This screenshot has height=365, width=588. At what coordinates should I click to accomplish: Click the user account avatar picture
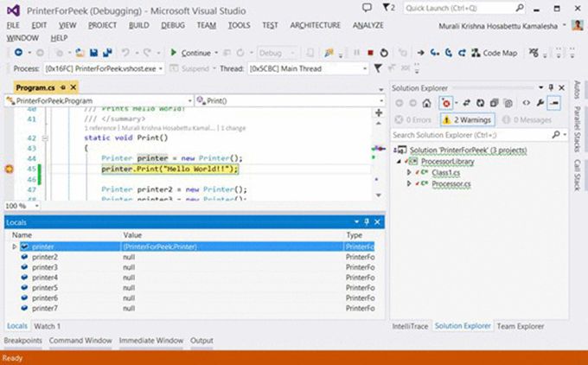point(578,25)
